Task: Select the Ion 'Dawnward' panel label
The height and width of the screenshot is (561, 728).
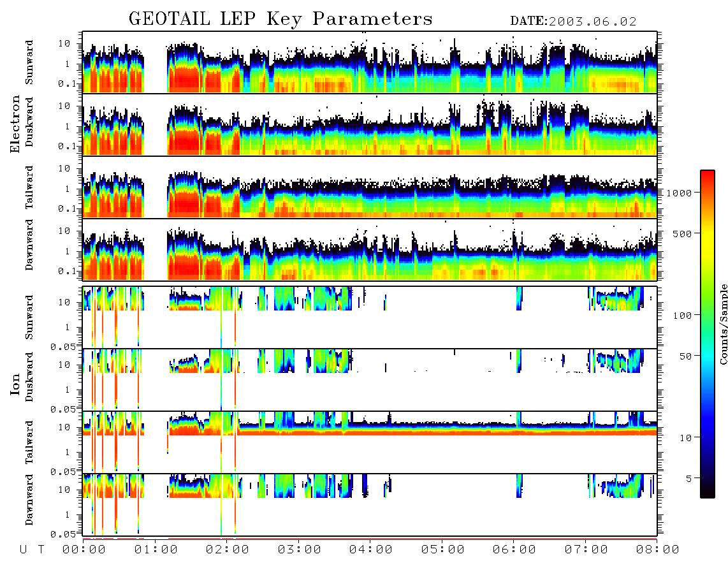Action: [x=29, y=500]
